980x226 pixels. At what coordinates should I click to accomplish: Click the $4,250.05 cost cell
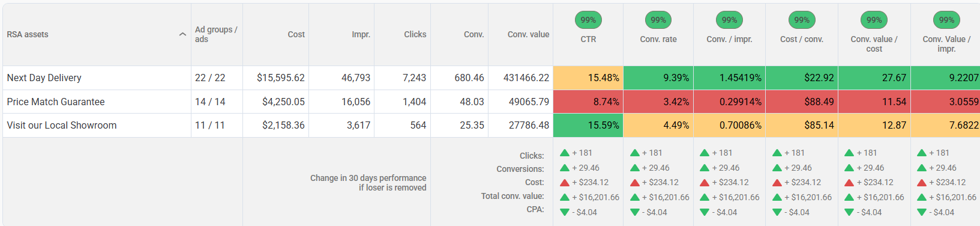[x=275, y=102]
